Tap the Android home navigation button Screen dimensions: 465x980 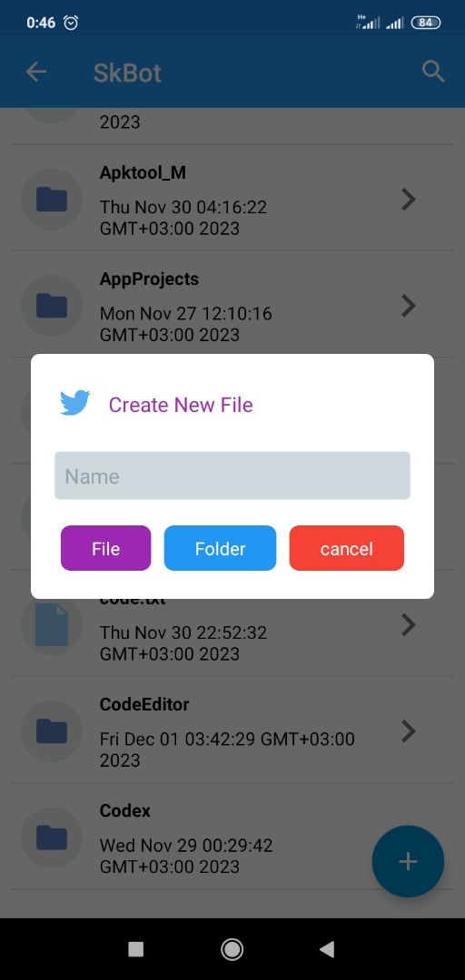coord(232,949)
